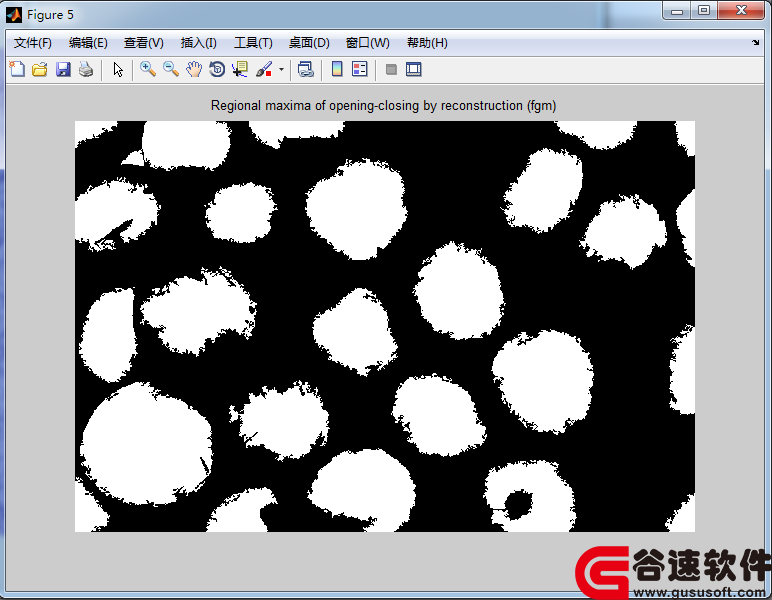Click the Hide Plot Tools icon
The width and height of the screenshot is (772, 600).
point(391,69)
